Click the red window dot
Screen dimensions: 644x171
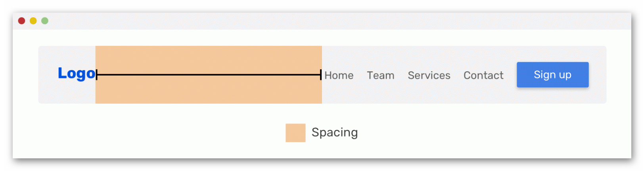tap(22, 21)
